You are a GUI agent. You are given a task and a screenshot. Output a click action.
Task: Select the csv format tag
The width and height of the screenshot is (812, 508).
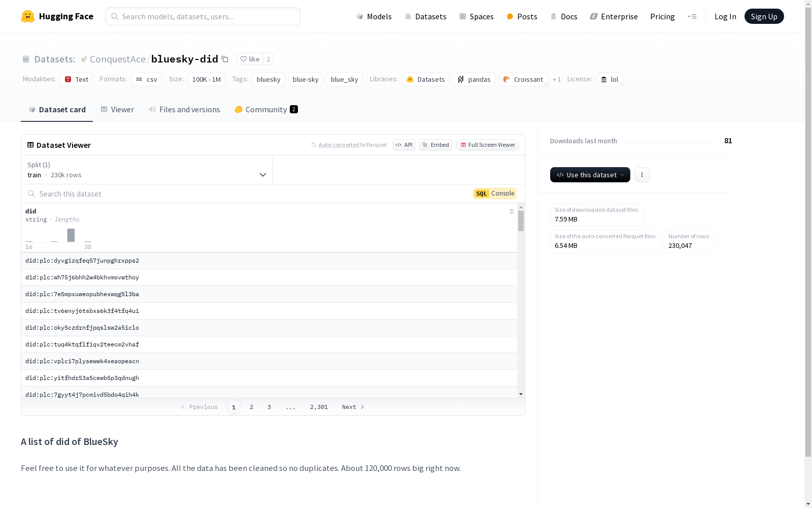tap(146, 79)
